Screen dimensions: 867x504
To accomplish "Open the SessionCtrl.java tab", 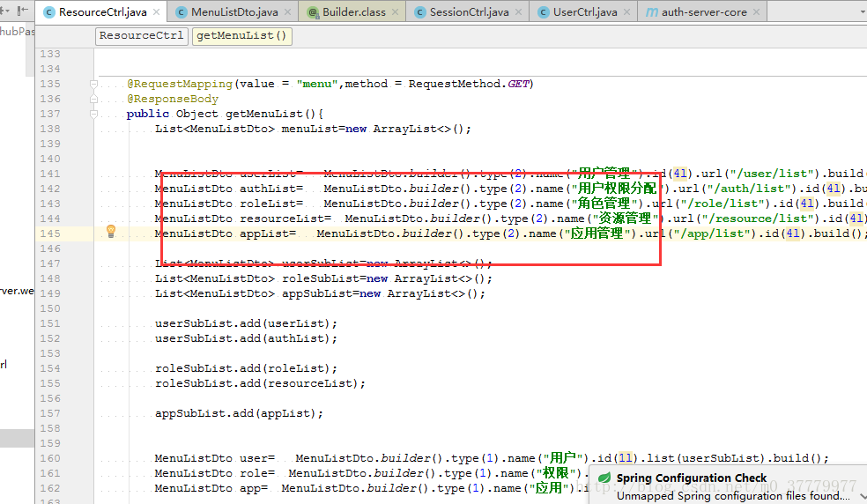I will pyautogui.click(x=469, y=11).
